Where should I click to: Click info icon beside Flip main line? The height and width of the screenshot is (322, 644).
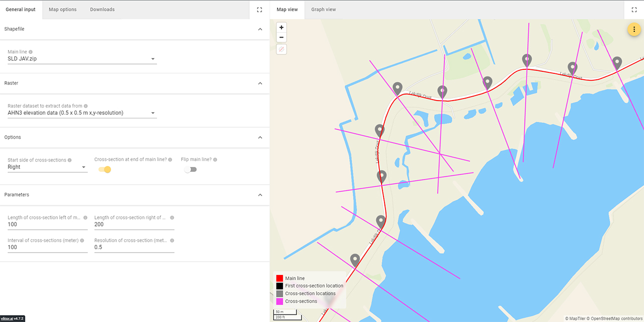(215, 160)
